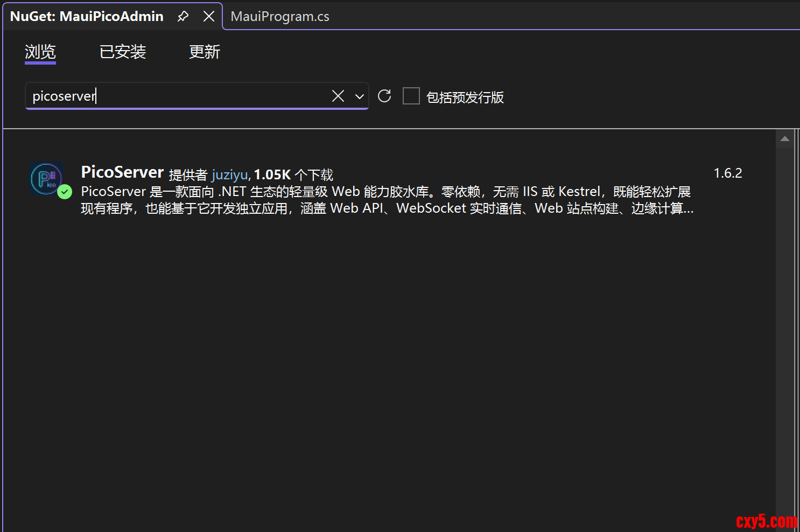Screen dimensions: 800x532
Task: Click the PicoServer package title
Action: (x=122, y=172)
